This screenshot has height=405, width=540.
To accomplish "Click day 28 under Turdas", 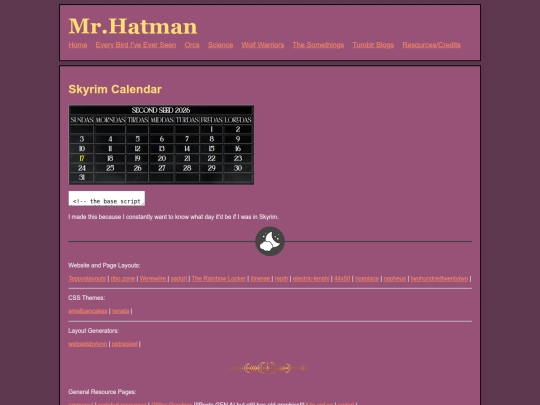I will tap(187, 168).
